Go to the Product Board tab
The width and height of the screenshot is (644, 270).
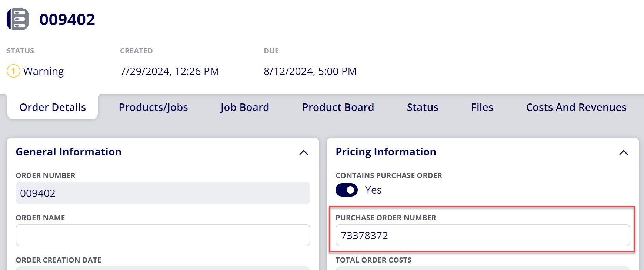pyautogui.click(x=338, y=107)
